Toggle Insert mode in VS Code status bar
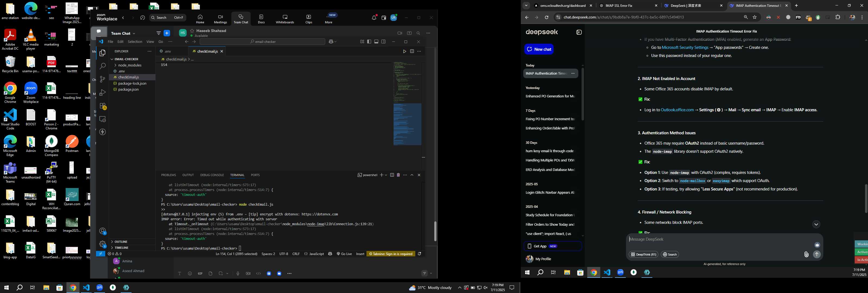Viewport: 868px width, 293px height. tap(360, 254)
